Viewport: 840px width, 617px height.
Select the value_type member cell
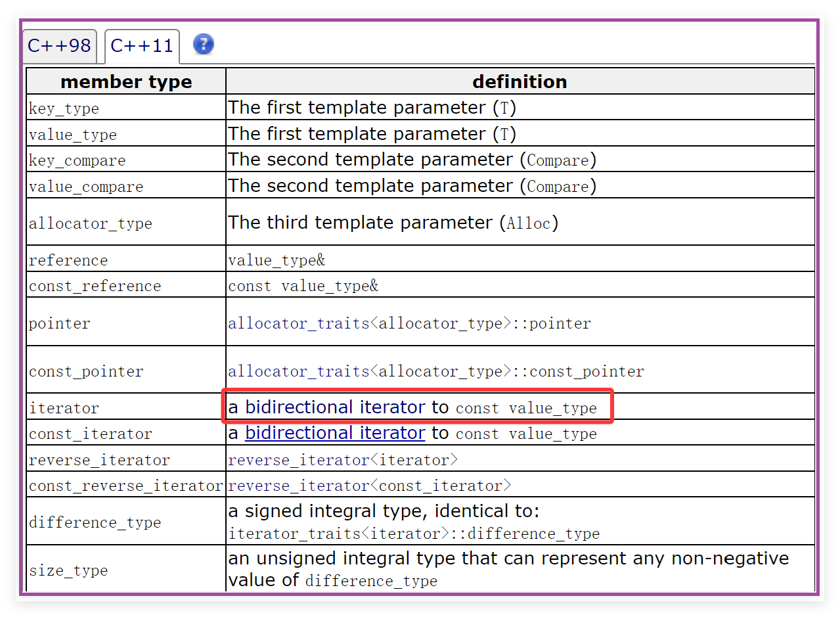[126, 133]
